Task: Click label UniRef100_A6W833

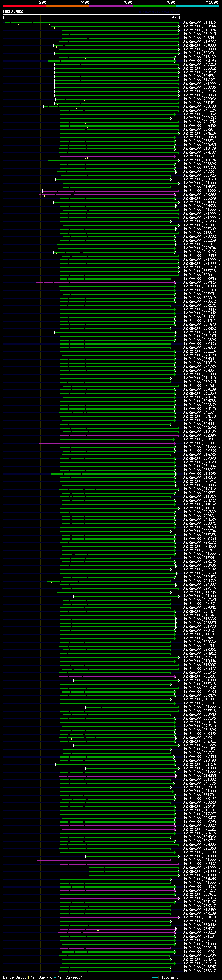Action: point(199,46)
